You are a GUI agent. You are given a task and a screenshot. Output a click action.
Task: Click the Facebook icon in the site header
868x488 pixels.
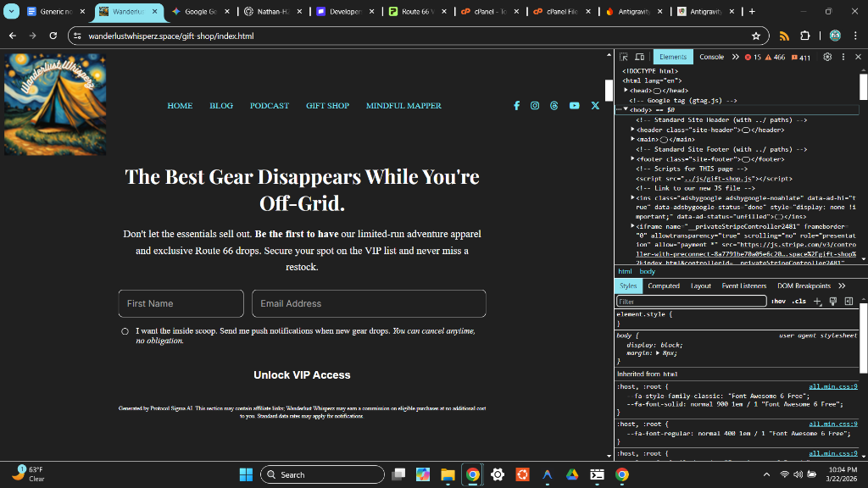[x=516, y=106]
